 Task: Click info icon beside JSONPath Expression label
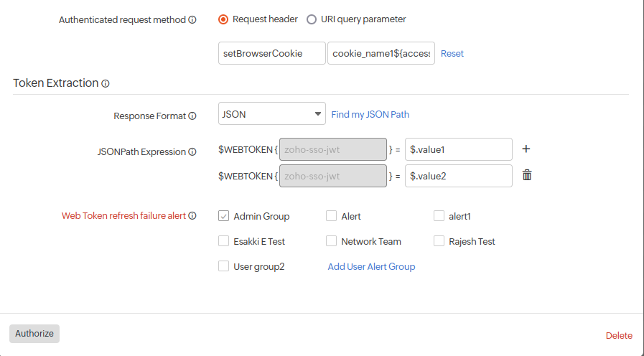[x=192, y=152]
